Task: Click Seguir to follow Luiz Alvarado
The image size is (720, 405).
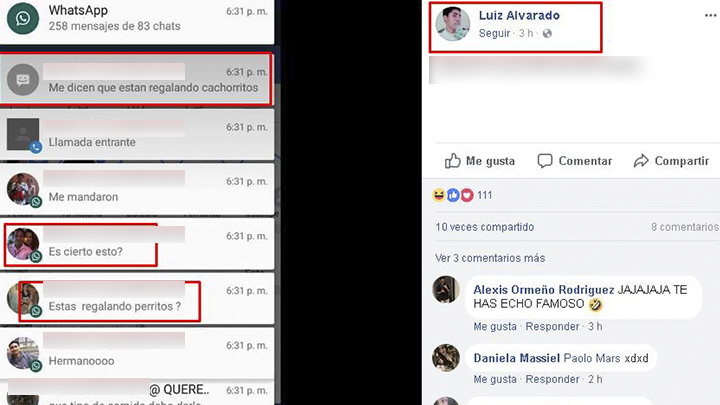Action: point(494,34)
